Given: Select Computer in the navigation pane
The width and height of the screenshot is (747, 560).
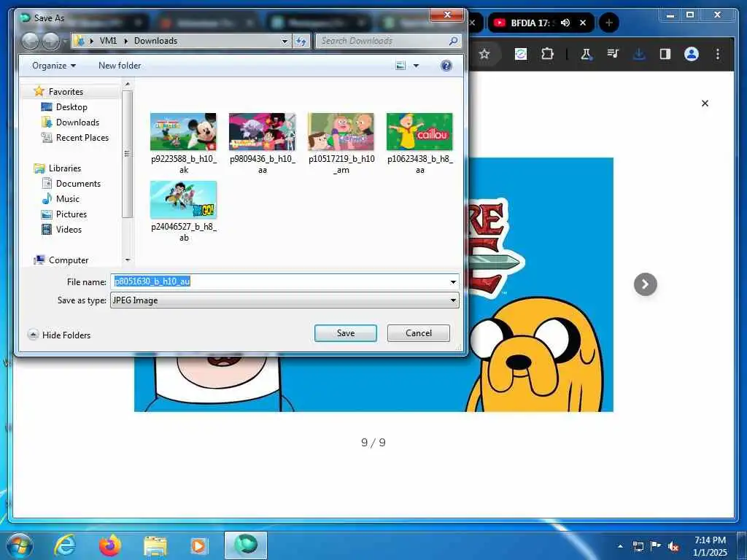Looking at the screenshot, I should point(69,260).
